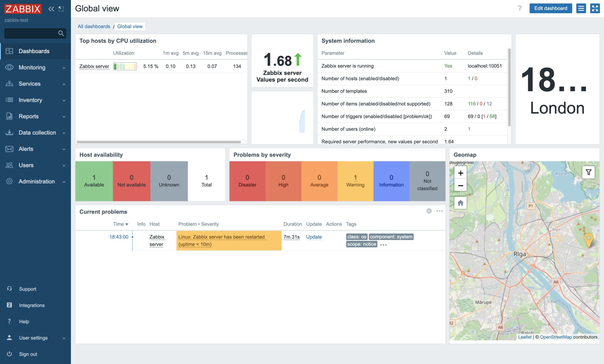Click the home icon on the Geomap
604x364 pixels.
point(460,203)
